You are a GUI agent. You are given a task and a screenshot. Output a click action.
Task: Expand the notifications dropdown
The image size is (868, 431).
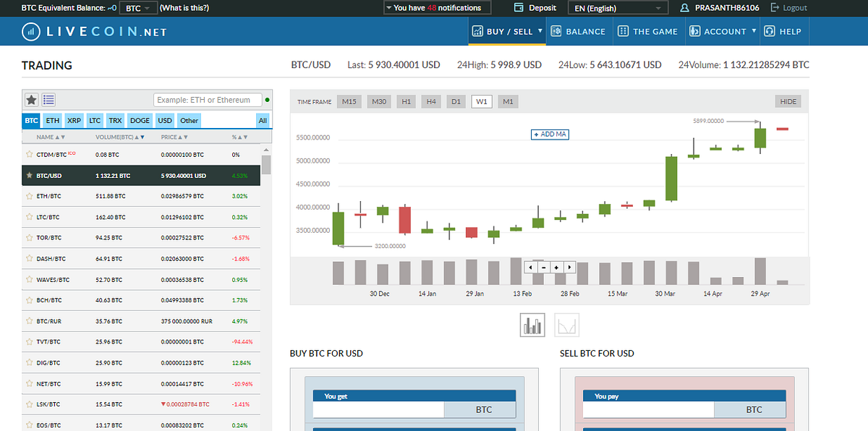[437, 8]
